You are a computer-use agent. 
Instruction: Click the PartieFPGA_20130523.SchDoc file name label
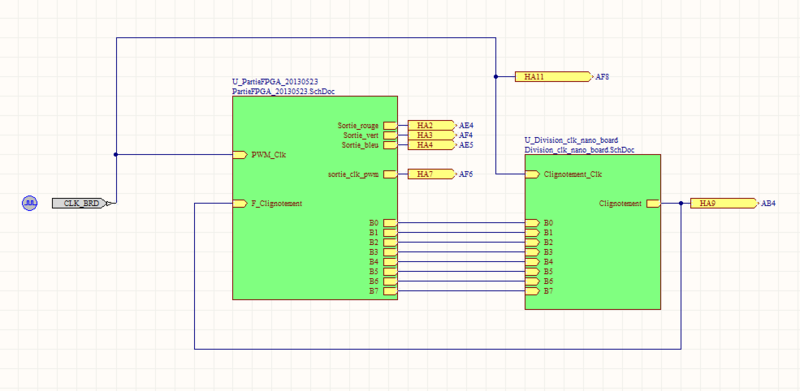[283, 91]
